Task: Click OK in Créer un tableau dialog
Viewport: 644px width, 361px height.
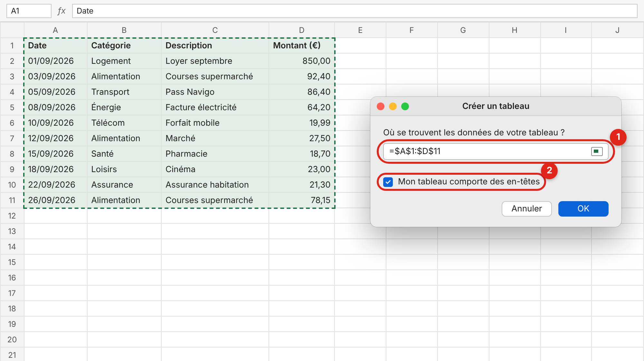Action: click(583, 209)
